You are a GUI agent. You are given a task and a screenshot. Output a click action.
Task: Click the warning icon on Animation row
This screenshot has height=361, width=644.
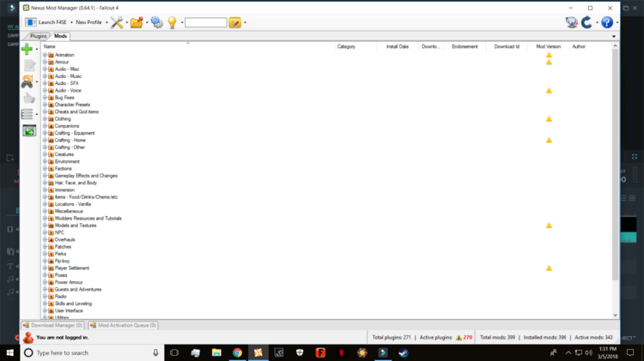[549, 55]
